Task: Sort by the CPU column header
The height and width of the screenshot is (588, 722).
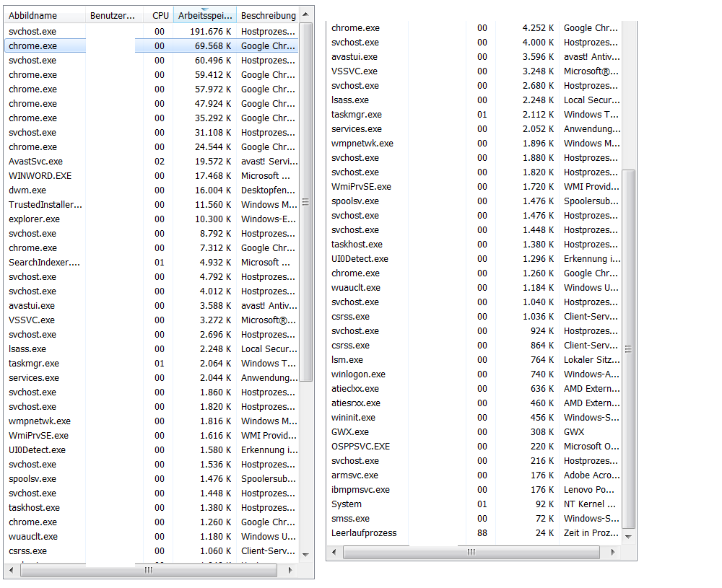Action: point(158,15)
